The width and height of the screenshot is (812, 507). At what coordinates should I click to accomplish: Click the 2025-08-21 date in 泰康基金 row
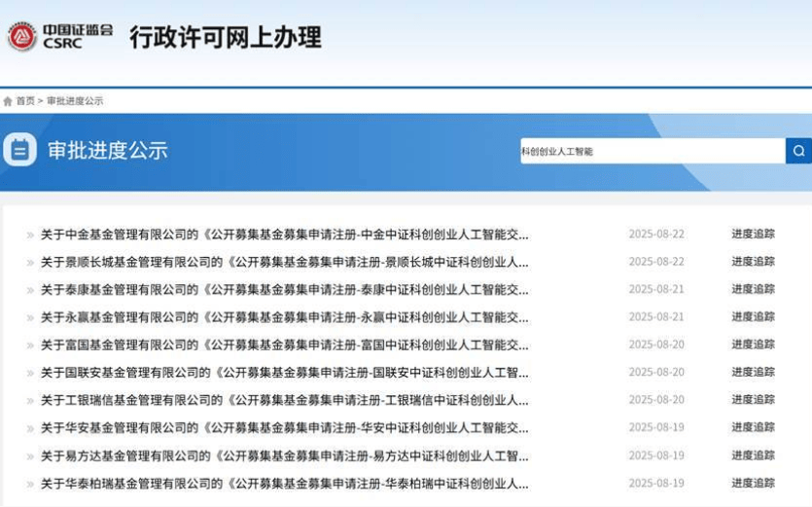pyautogui.click(x=656, y=289)
